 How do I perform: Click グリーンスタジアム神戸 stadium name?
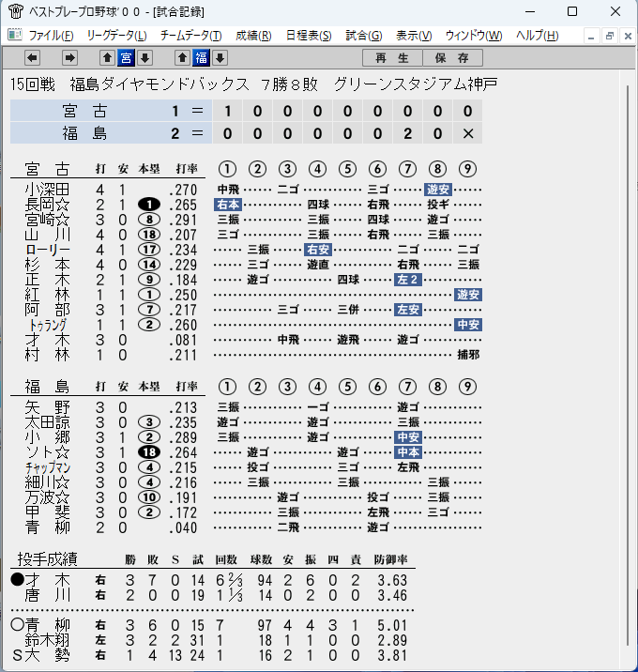pos(416,84)
